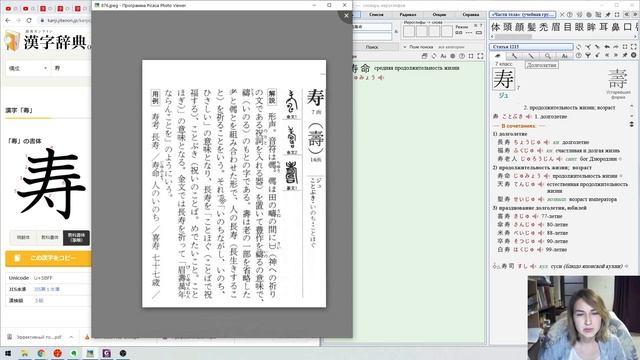Open the search type dropdown on kanji site
The image size is (640, 360).
[x=28, y=68]
